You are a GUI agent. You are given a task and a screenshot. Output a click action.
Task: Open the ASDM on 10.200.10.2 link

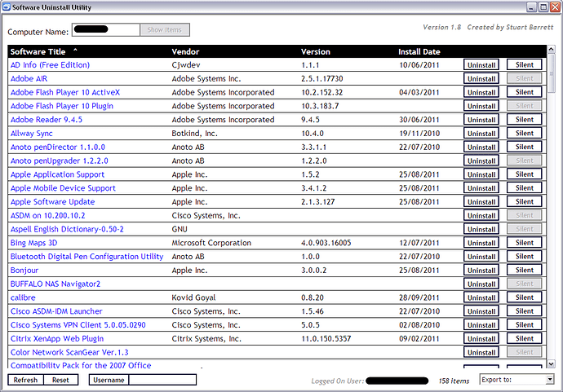click(x=48, y=215)
